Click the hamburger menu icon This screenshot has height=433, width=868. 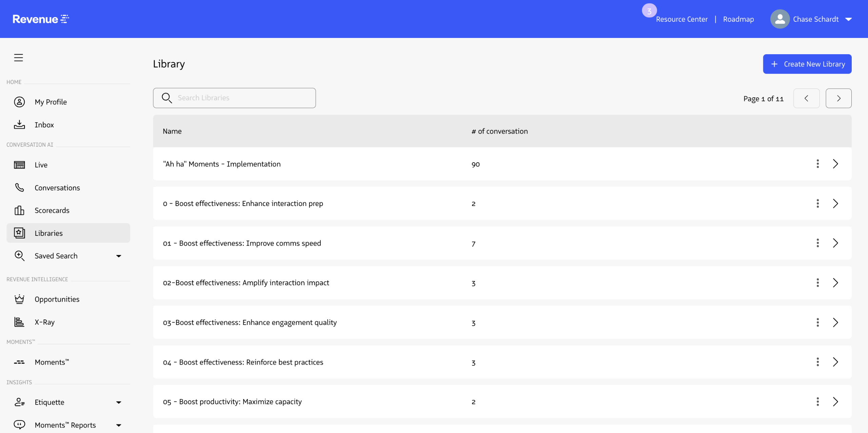tap(18, 58)
